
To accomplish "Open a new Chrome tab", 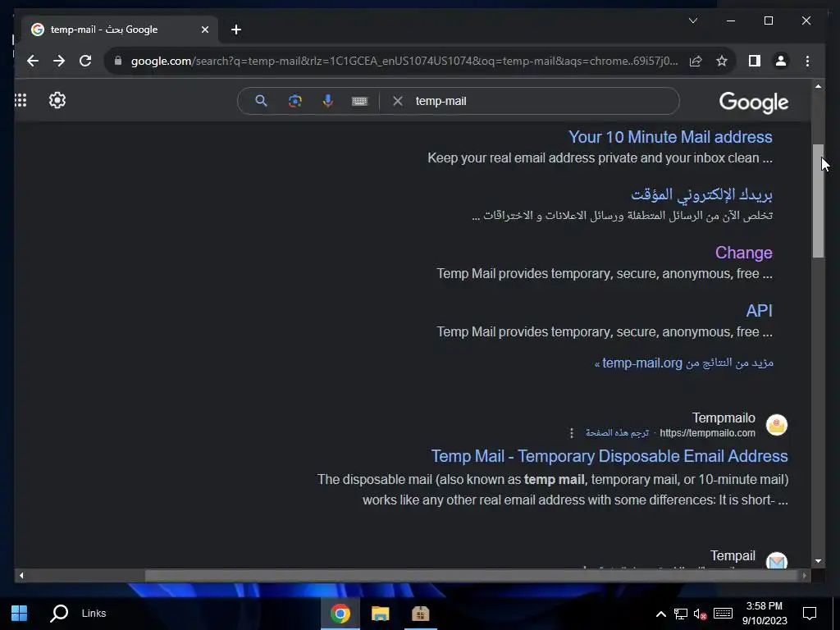I will pyautogui.click(x=235, y=30).
